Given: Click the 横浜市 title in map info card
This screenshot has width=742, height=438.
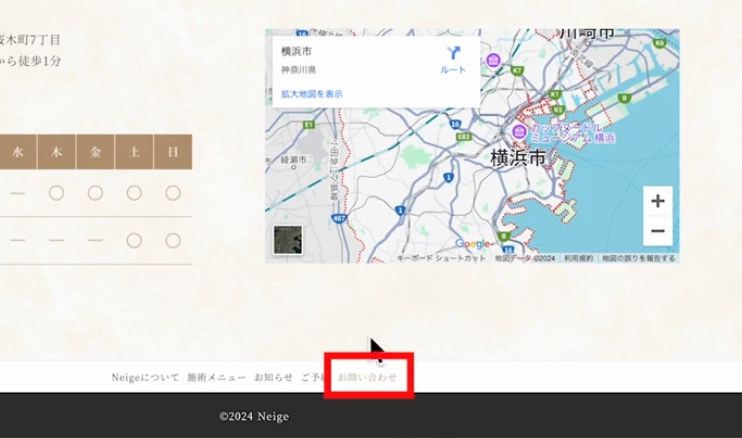Looking at the screenshot, I should click(x=297, y=52).
